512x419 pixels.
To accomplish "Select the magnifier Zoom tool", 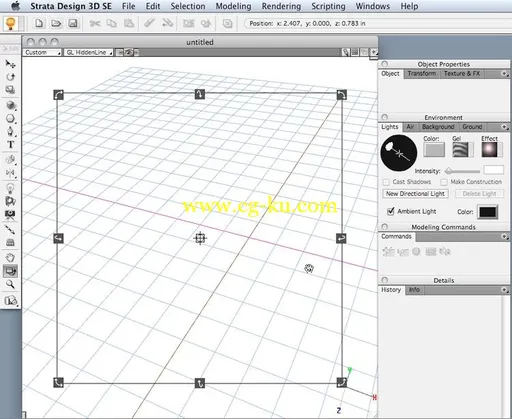I will pos(10,284).
